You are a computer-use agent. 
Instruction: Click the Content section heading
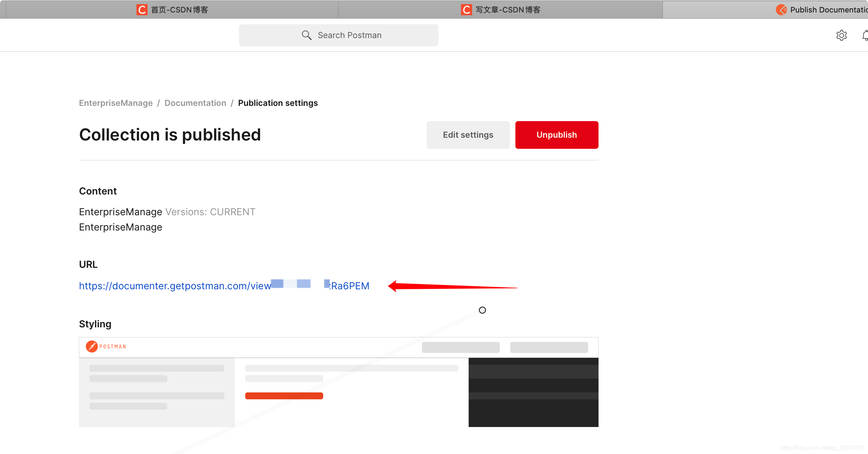point(98,191)
